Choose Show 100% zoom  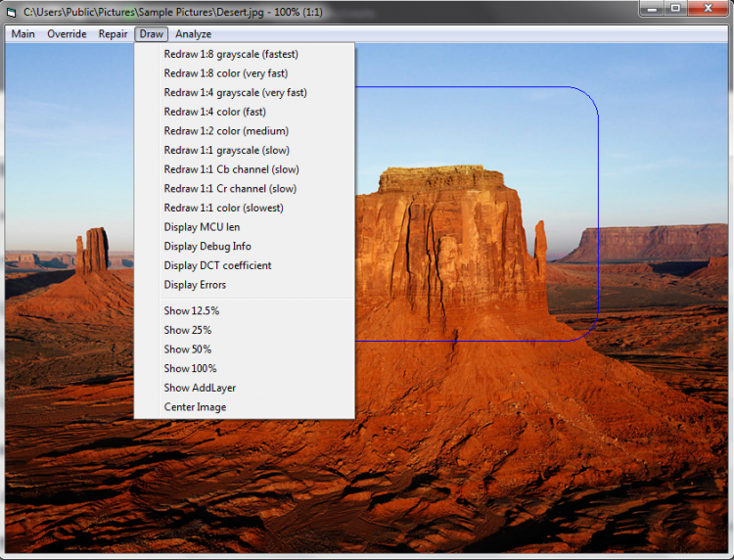click(x=244, y=368)
